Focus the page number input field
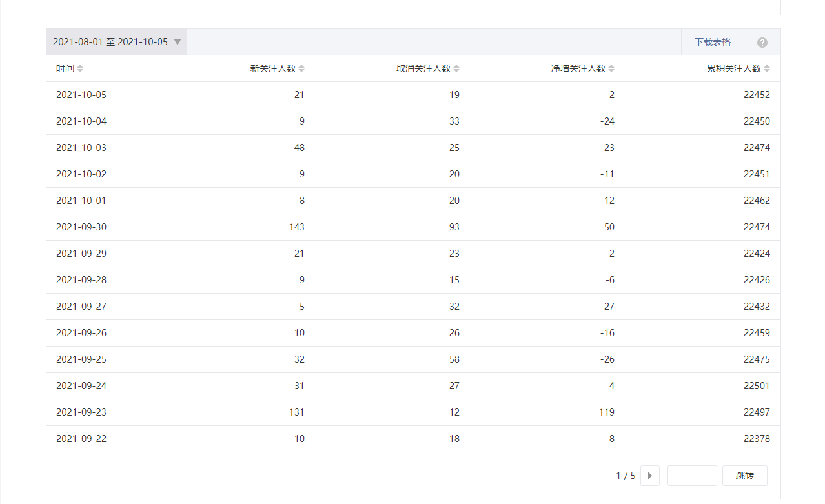Viewport: 825px width, 504px height. [692, 476]
